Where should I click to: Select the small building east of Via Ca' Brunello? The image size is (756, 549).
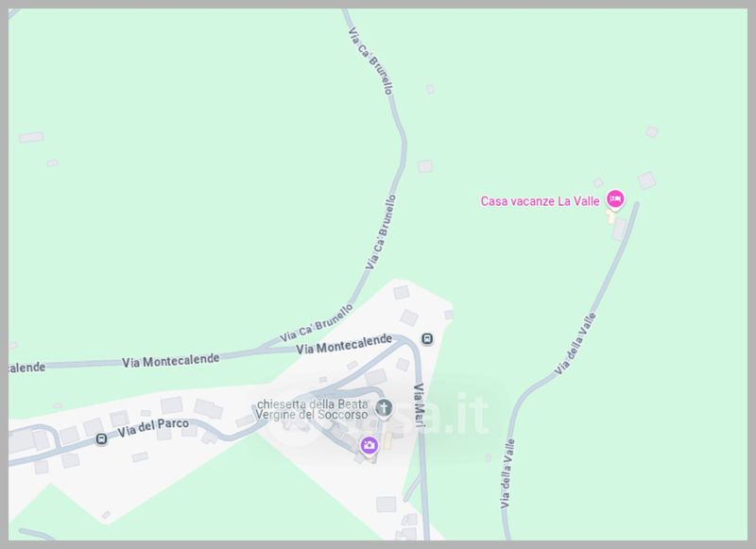[x=425, y=166]
